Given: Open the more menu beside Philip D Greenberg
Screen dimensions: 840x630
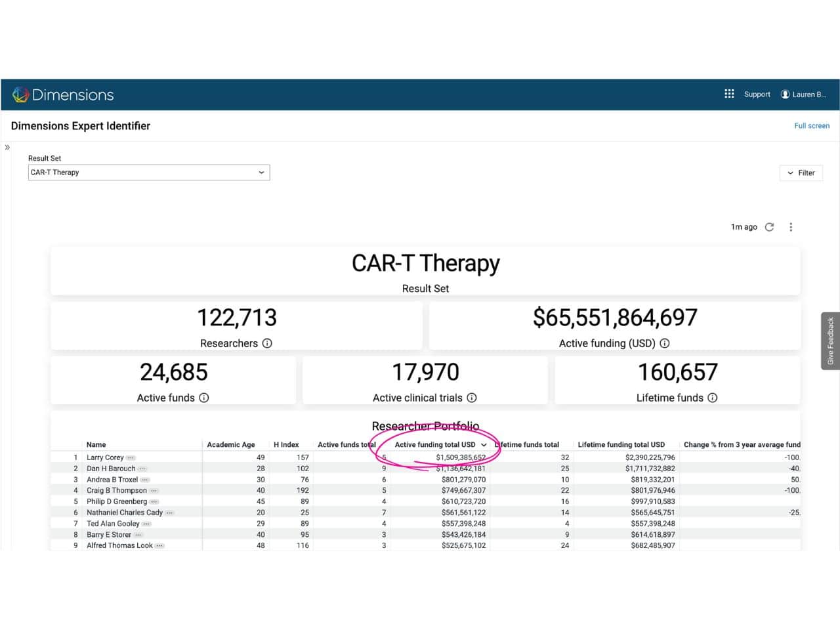Looking at the screenshot, I should click(154, 502).
